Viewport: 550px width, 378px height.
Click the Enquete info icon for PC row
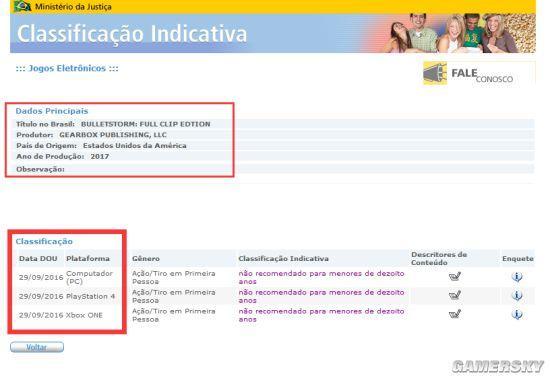pyautogui.click(x=517, y=277)
